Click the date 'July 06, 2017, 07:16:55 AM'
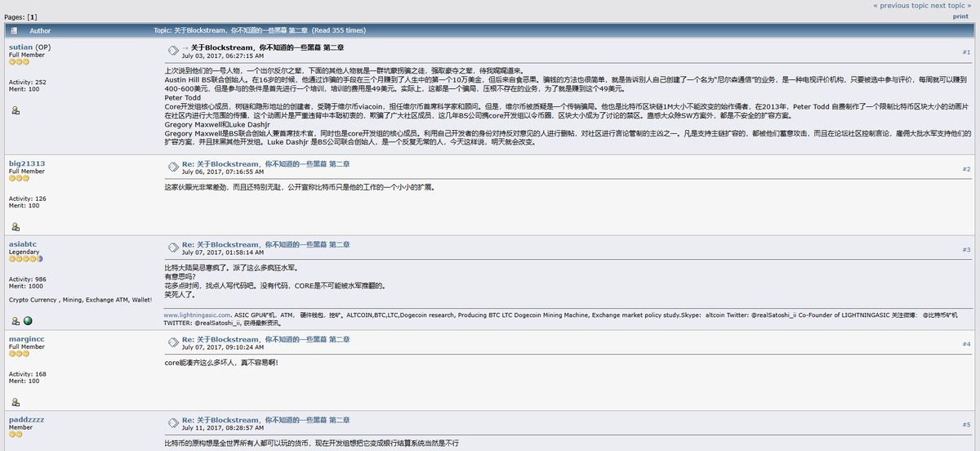Screen dimensions: 980x451 [223, 172]
